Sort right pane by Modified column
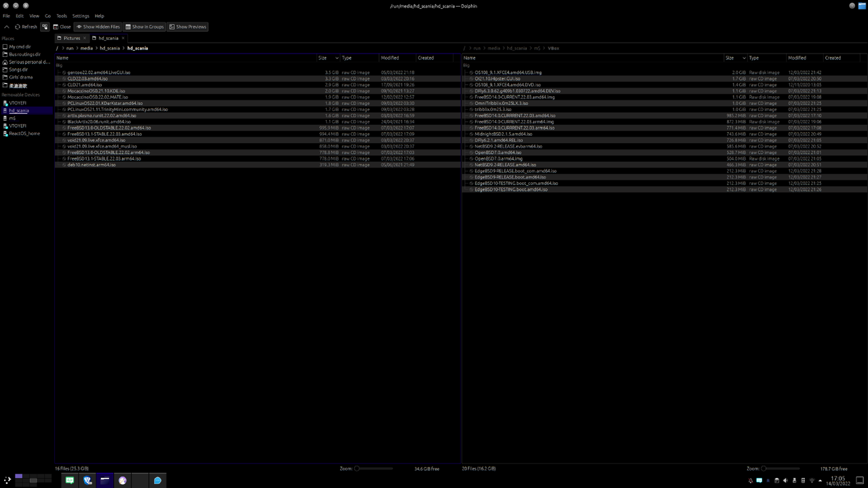 tap(805, 58)
